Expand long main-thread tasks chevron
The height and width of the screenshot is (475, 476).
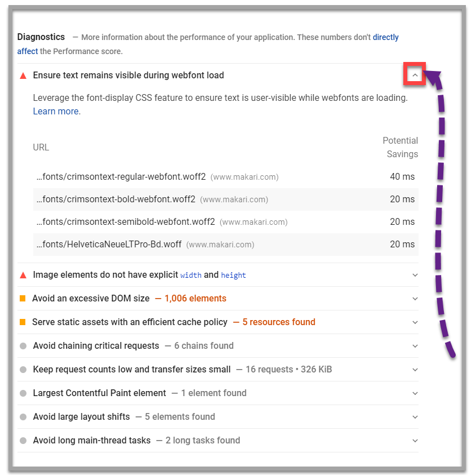tap(415, 441)
